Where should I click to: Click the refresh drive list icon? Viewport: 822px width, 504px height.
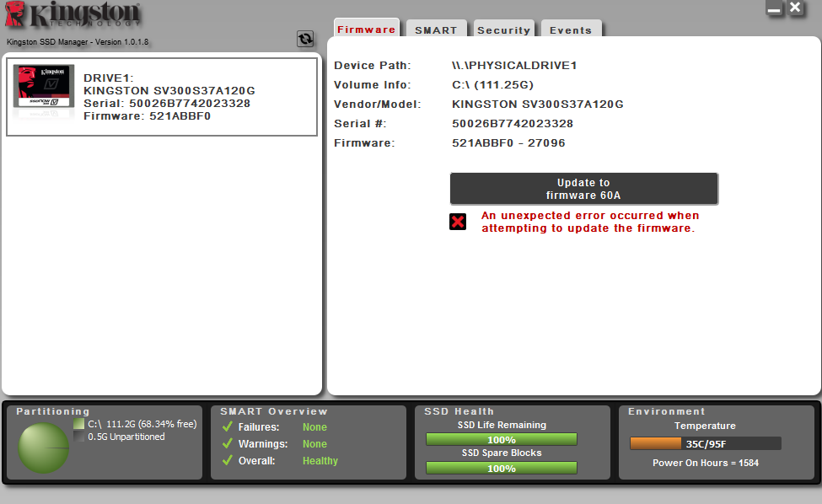(x=305, y=39)
